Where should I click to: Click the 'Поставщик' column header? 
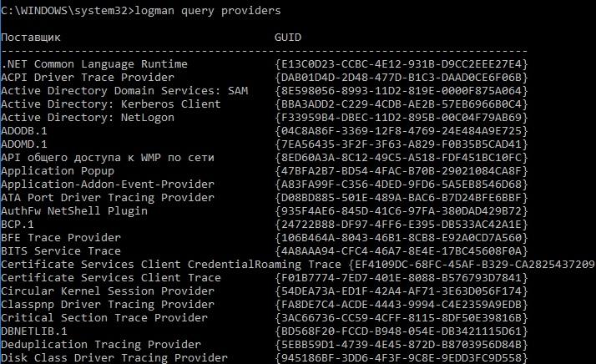(x=31, y=38)
